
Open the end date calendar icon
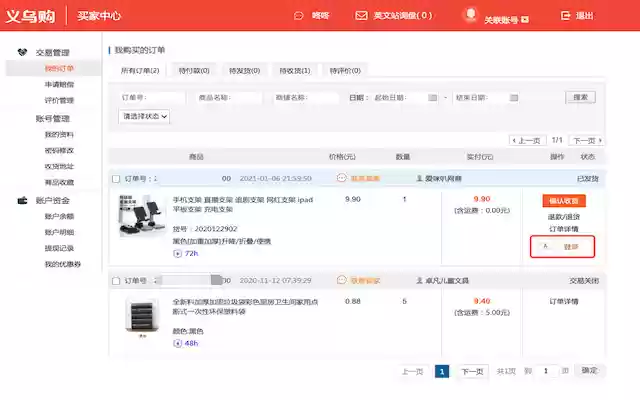point(514,98)
